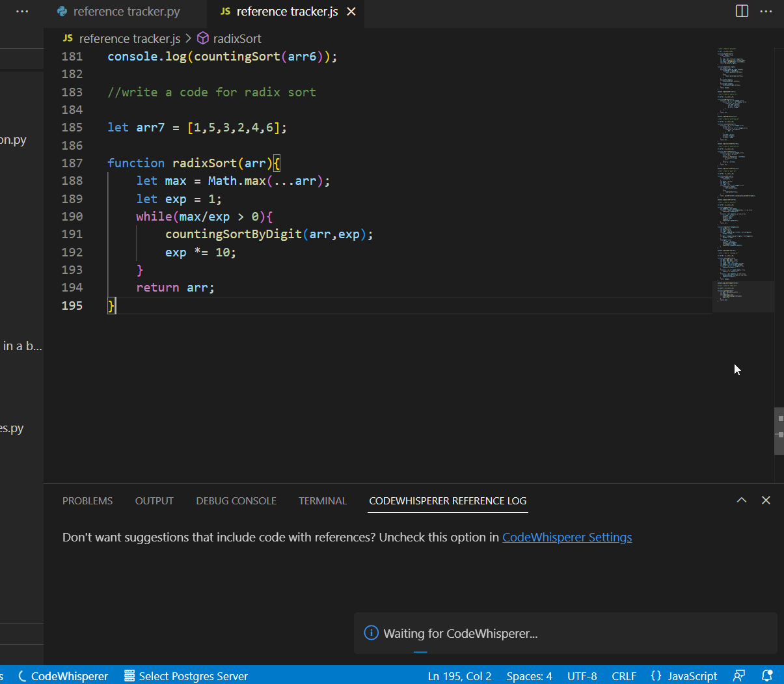Open the PROBLEMS panel tab
The width and height of the screenshot is (784, 684).
(x=87, y=500)
